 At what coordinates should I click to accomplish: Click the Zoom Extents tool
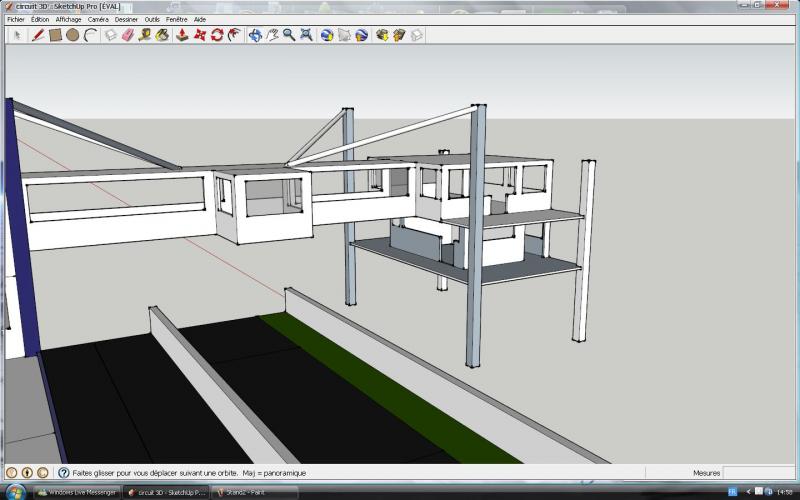[x=306, y=34]
